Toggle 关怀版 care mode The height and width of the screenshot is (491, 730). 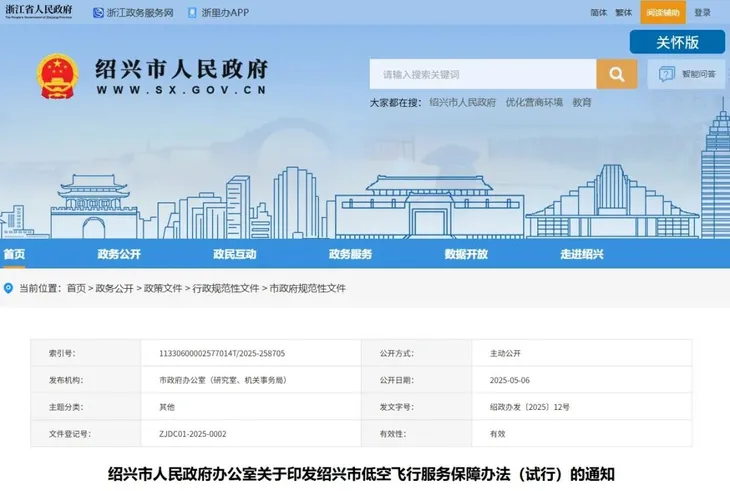coord(676,42)
